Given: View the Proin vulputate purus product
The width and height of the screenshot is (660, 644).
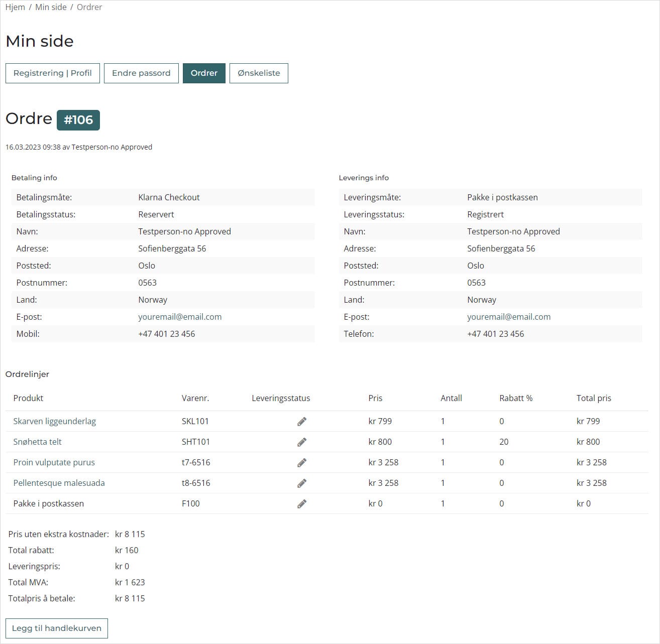Looking at the screenshot, I should coord(54,462).
